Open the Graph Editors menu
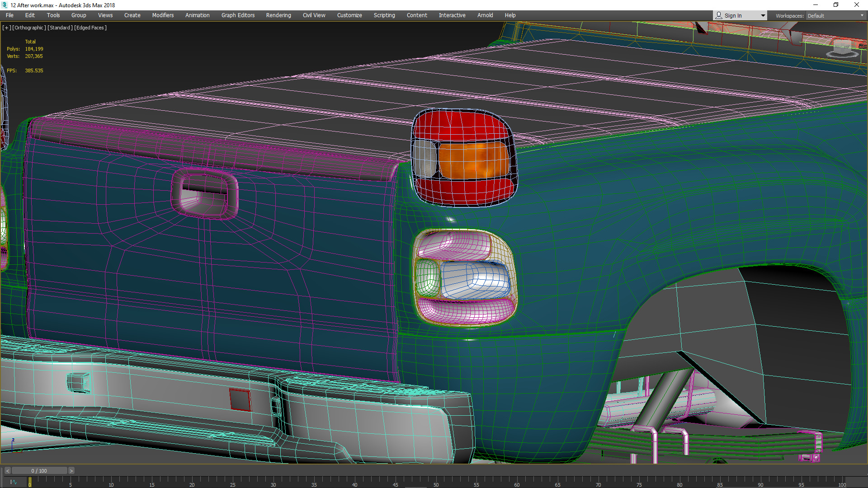This screenshot has height=488, width=868. point(238,15)
